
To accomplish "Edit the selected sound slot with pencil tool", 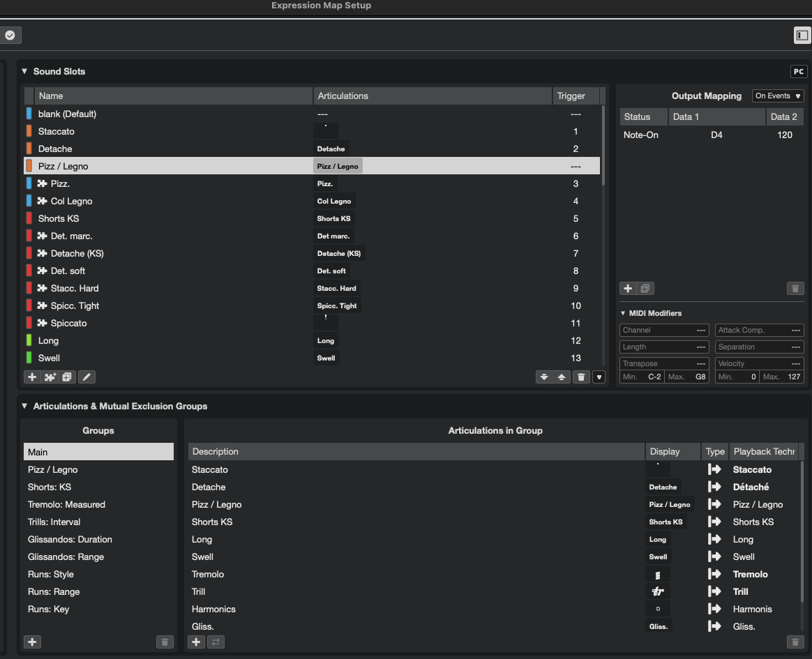I will 87,377.
